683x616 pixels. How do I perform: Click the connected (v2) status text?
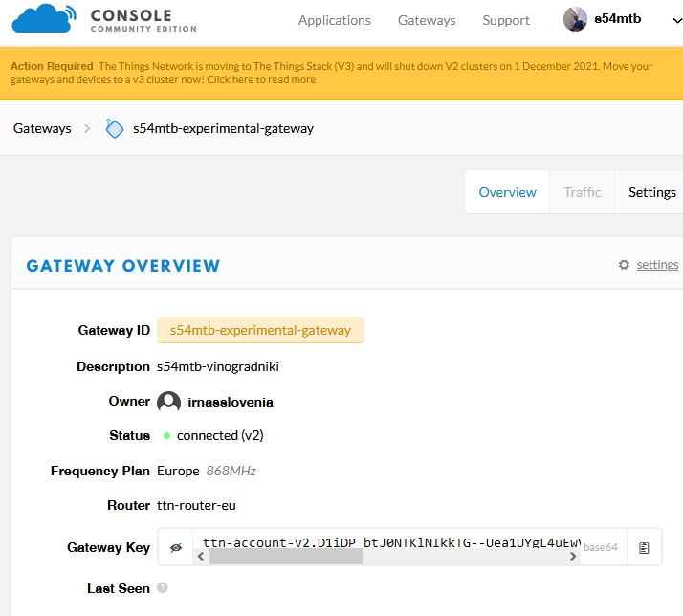coord(220,435)
